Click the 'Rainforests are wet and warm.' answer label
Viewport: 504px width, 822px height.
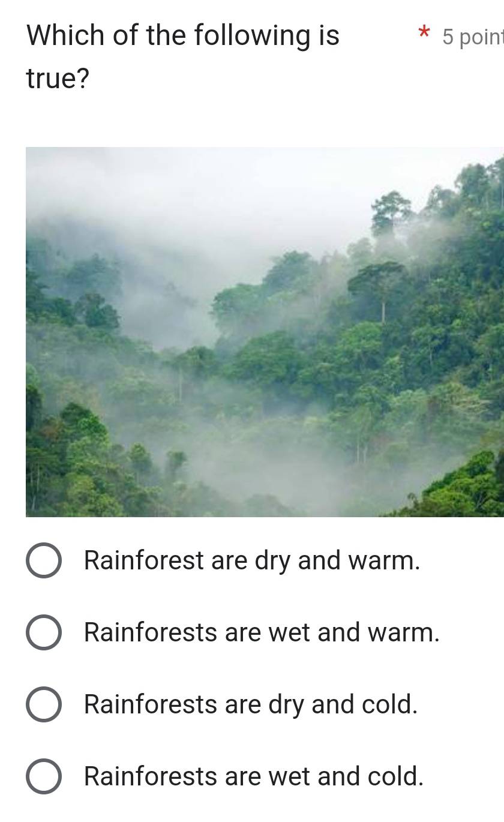pyautogui.click(x=262, y=633)
